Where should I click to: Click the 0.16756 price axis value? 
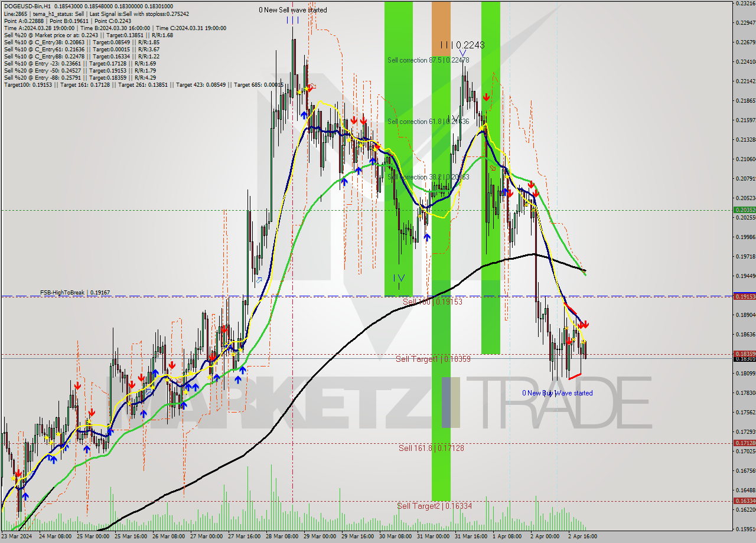[x=745, y=471]
